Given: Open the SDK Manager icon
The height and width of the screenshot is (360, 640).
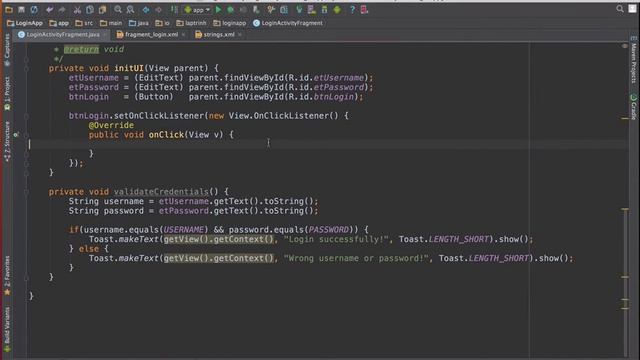Looking at the screenshot, I should coord(324,9).
